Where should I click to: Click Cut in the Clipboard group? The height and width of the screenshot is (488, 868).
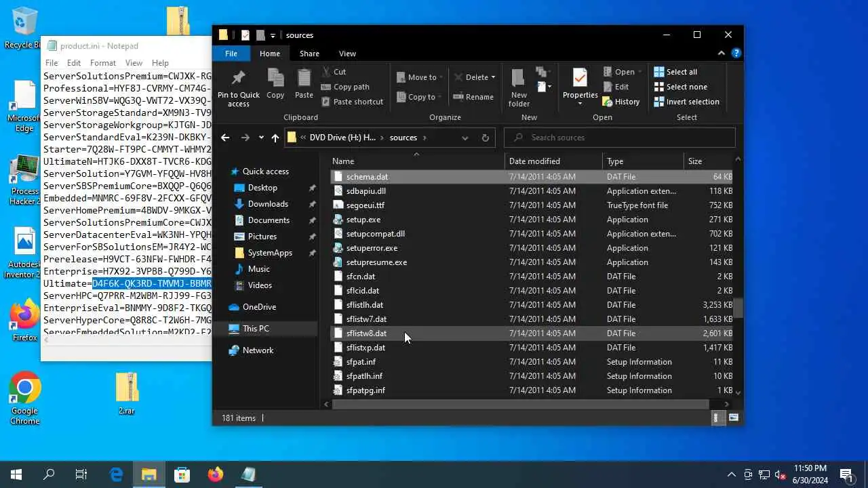pyautogui.click(x=334, y=71)
